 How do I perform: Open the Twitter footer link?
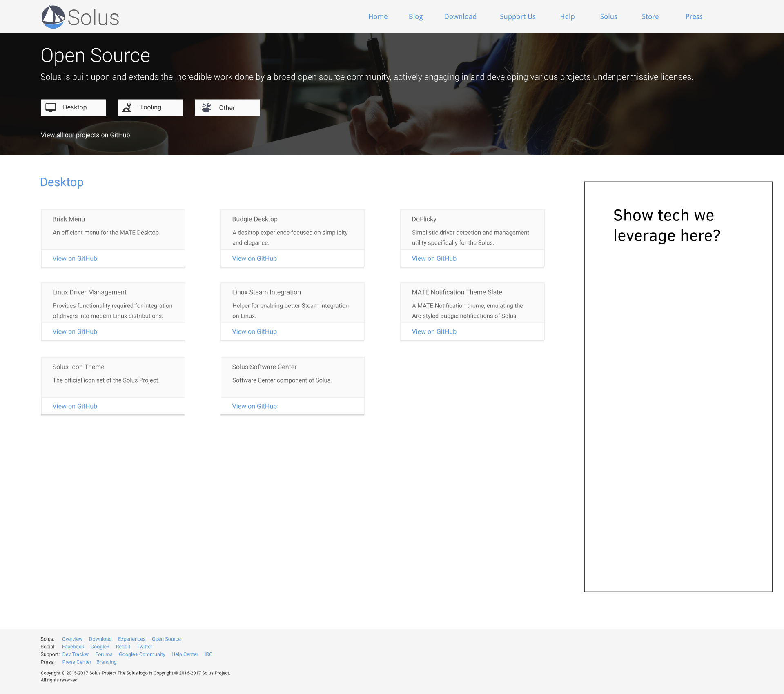tap(145, 647)
